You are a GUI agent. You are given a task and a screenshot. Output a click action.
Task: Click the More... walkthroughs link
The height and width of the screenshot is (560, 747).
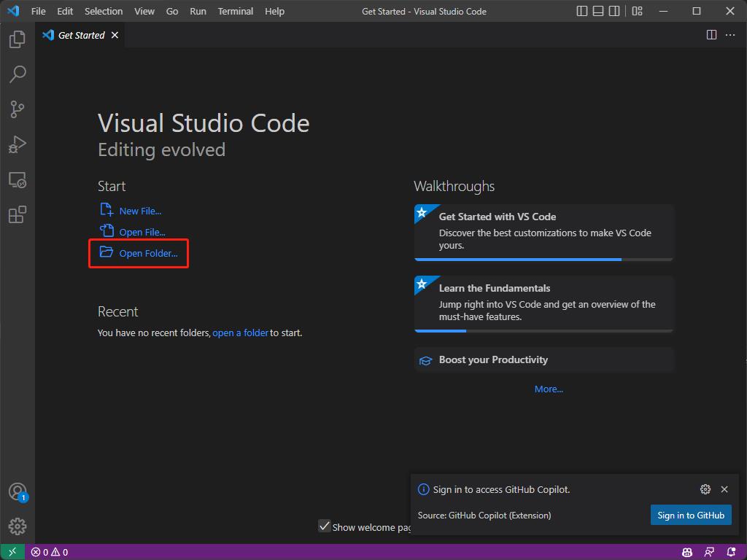click(549, 389)
